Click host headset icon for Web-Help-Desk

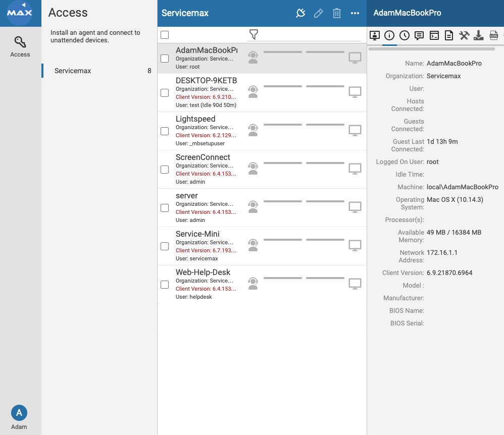coord(254,284)
